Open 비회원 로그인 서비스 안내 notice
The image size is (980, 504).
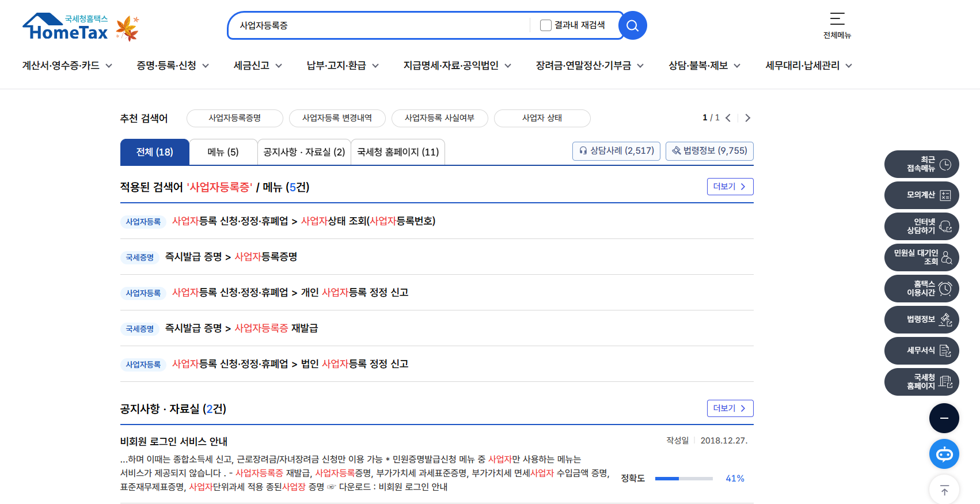174,441
